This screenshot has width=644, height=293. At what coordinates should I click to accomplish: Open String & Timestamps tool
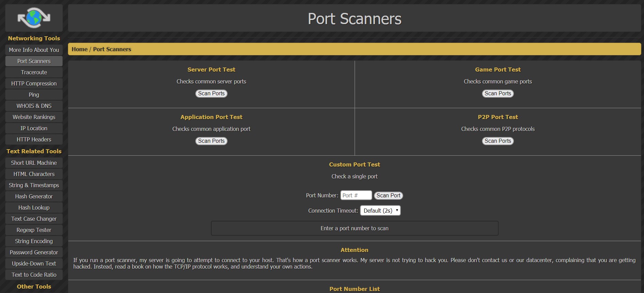tap(34, 185)
